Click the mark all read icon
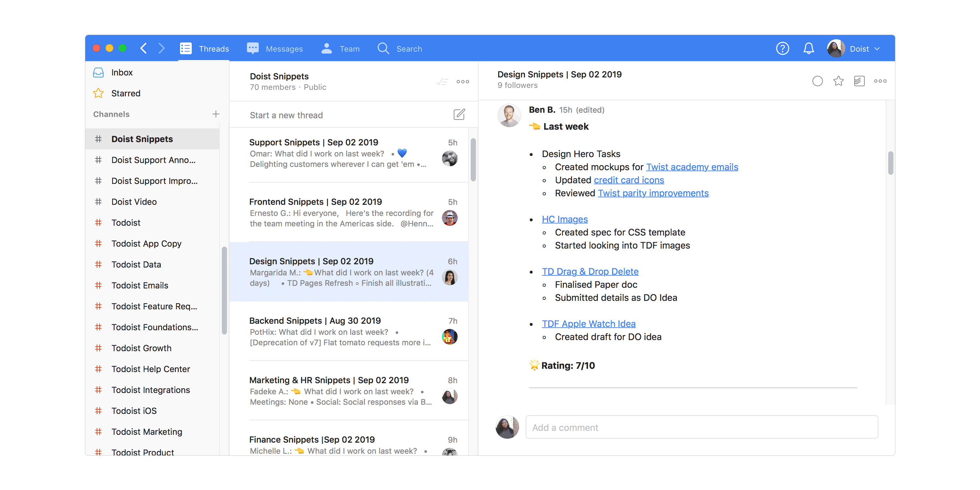 [x=442, y=81]
